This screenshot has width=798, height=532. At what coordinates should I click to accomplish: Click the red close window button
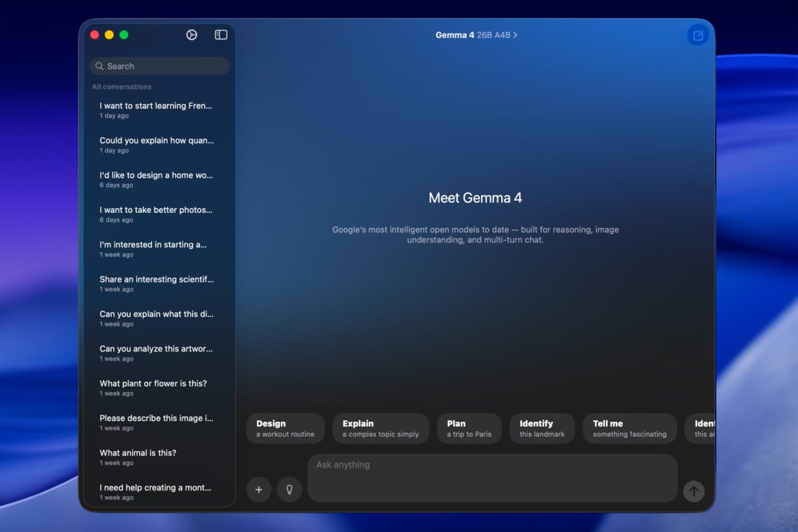pyautogui.click(x=95, y=35)
